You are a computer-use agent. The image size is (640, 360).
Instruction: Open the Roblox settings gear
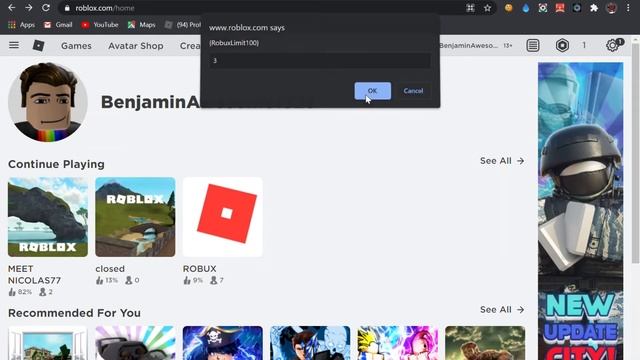coord(612,45)
